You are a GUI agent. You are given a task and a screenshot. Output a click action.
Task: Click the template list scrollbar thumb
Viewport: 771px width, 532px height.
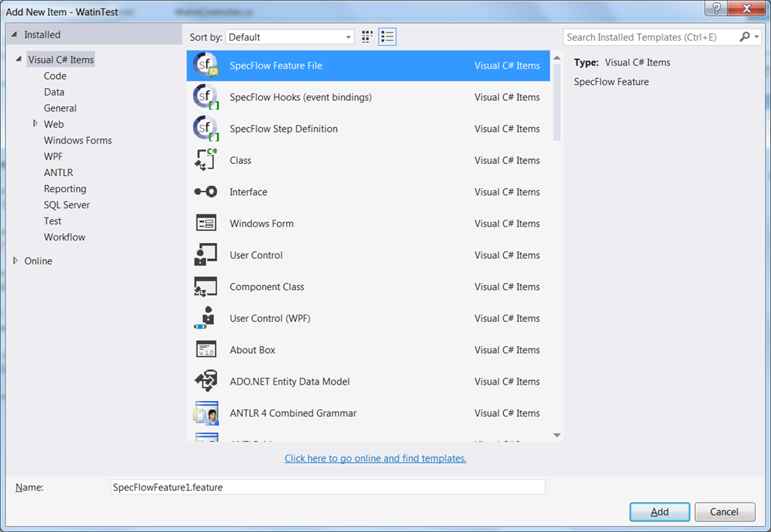(556, 102)
